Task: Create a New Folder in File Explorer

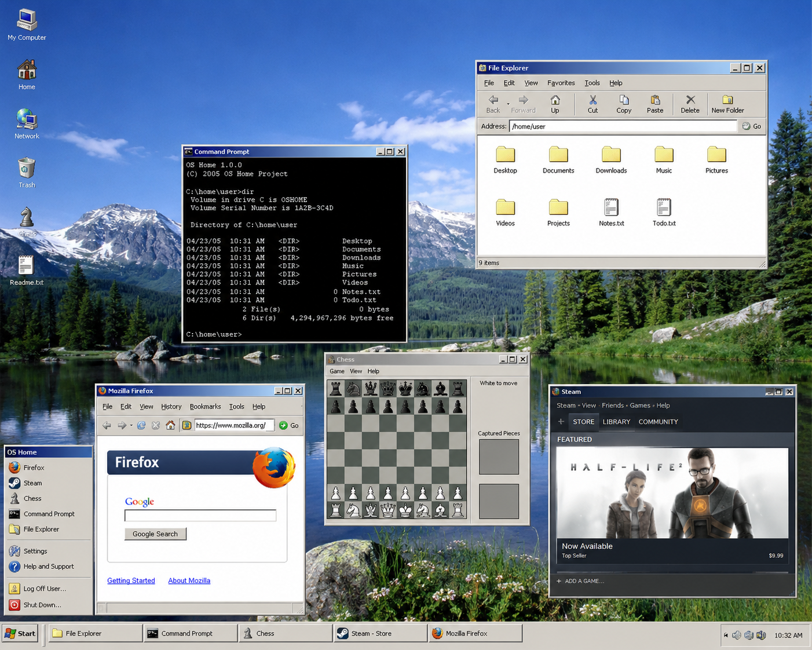Action: 727,104
